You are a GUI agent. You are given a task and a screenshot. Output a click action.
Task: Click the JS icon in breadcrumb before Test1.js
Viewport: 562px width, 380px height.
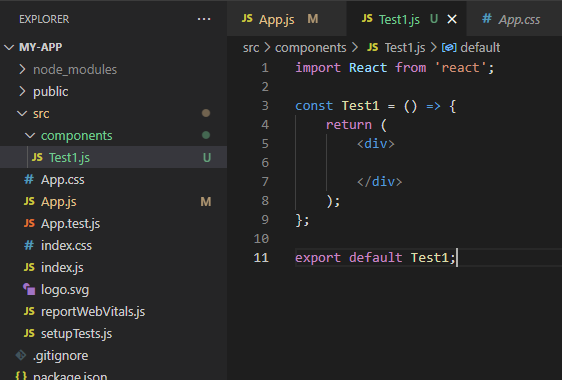point(373,47)
